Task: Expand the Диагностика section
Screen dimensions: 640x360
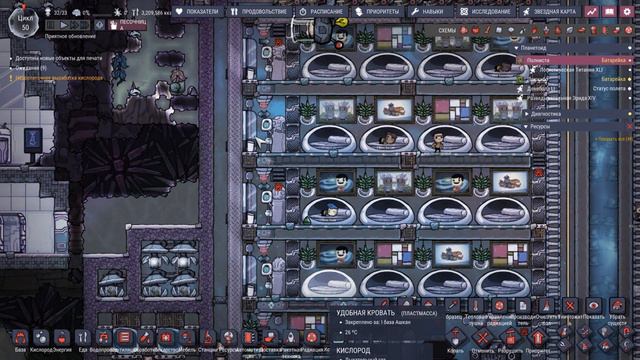Action: 526,114
